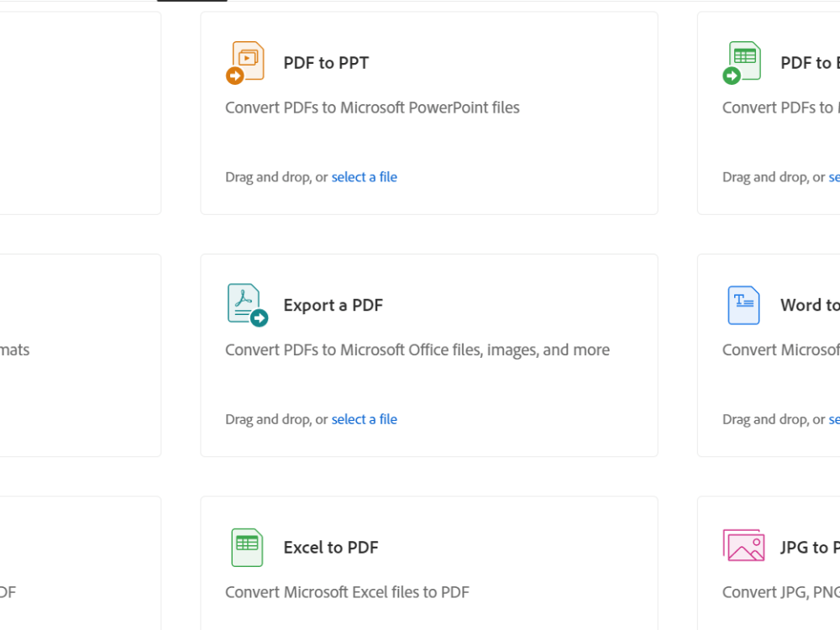Open the Export a PDF heading
The image size is (840, 630).
point(333,306)
